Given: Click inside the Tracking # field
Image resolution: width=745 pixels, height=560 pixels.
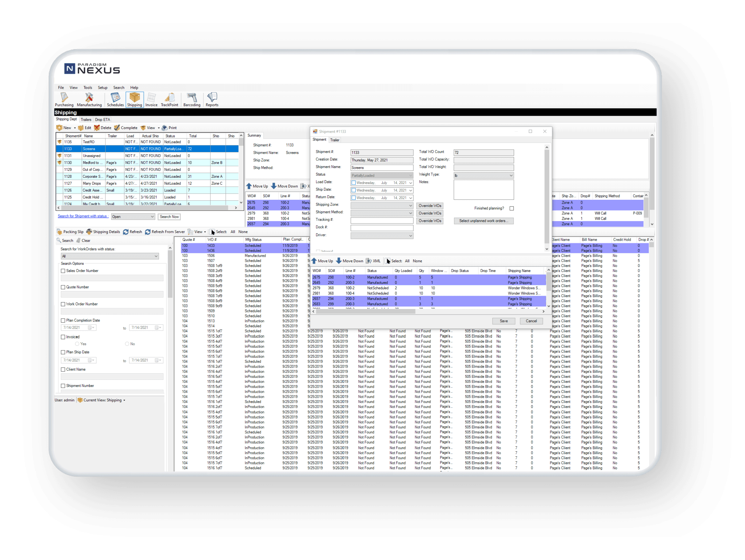Looking at the screenshot, I should point(381,220).
